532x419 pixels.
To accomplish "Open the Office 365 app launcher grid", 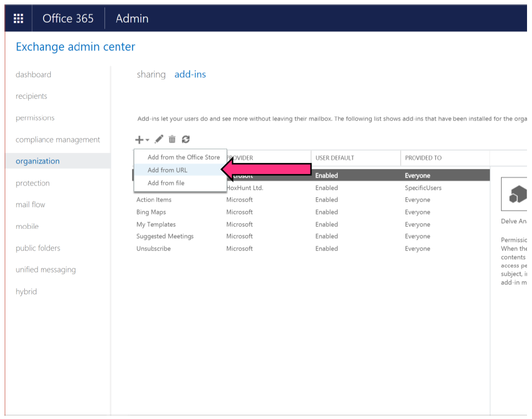I will [x=18, y=18].
